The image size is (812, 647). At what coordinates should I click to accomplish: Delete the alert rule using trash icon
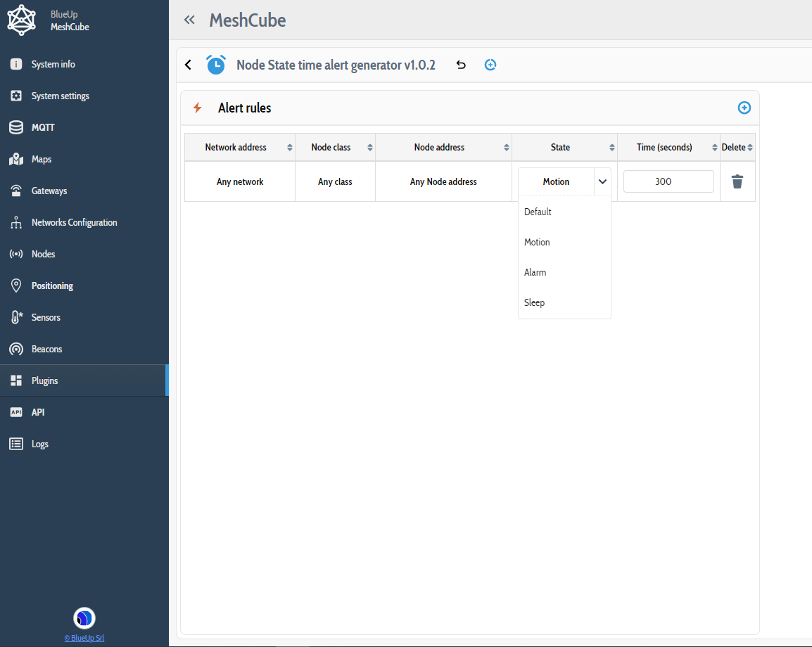tap(737, 181)
